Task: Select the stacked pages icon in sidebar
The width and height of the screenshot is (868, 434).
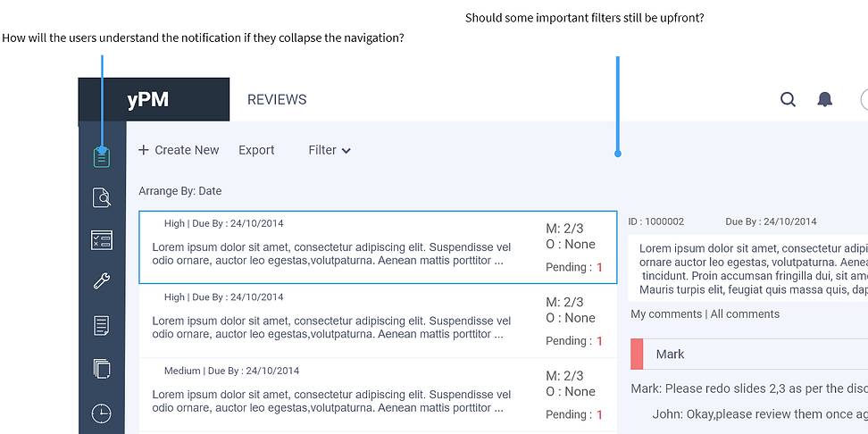Action: (102, 368)
